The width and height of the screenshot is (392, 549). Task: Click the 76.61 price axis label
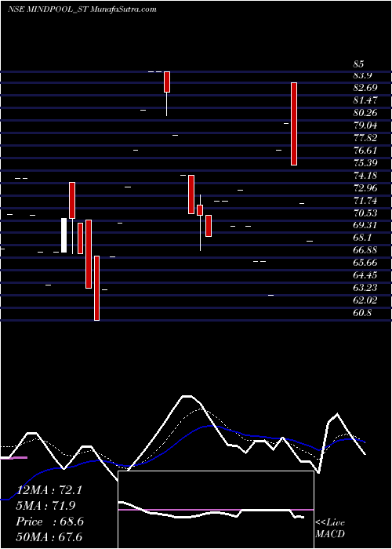[366, 151]
